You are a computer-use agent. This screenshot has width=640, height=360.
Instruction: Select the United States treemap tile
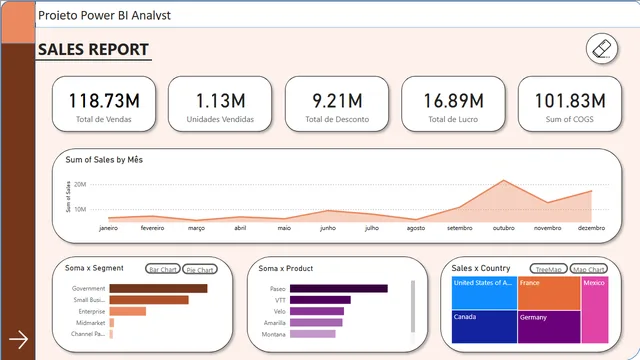(484, 293)
